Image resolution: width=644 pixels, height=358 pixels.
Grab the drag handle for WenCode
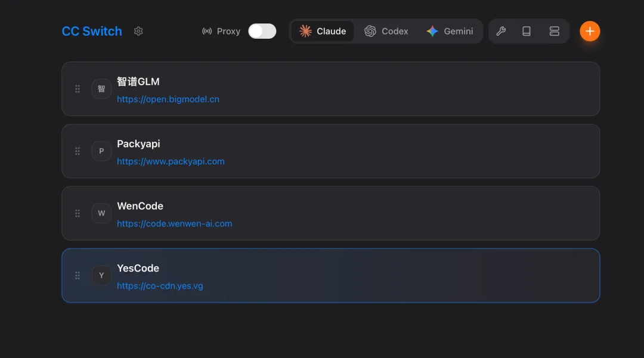tap(77, 213)
